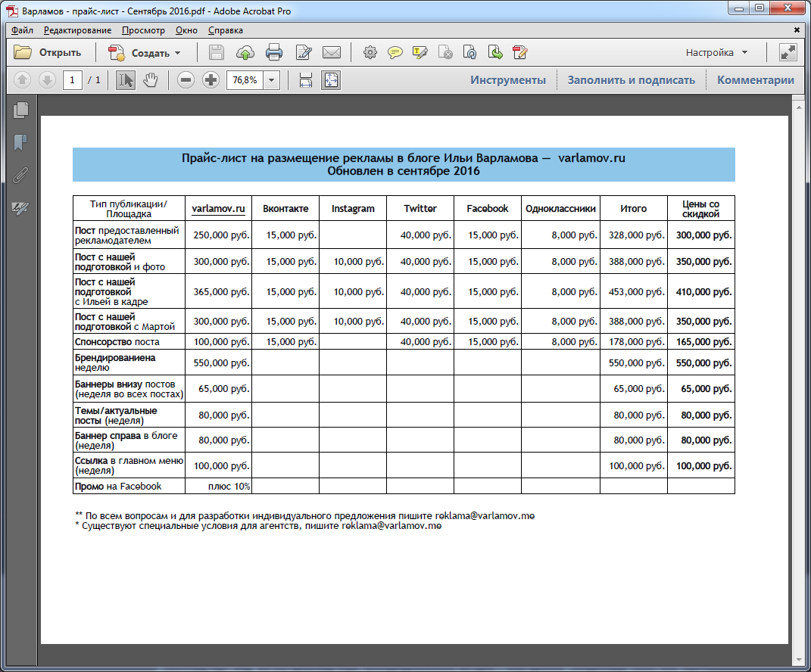The height and width of the screenshot is (672, 811).
Task: Close the document with menu-bar X
Action: 797,30
